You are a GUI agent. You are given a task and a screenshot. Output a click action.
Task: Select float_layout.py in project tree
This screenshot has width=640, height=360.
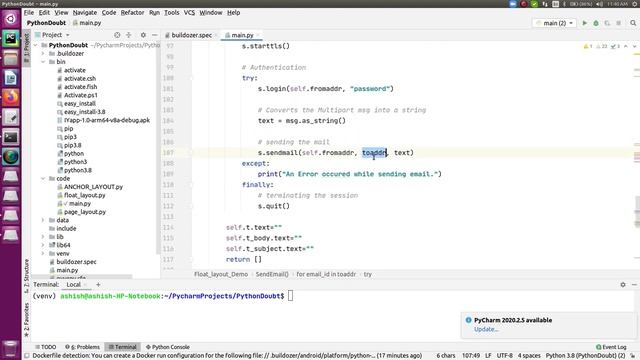(x=84, y=196)
